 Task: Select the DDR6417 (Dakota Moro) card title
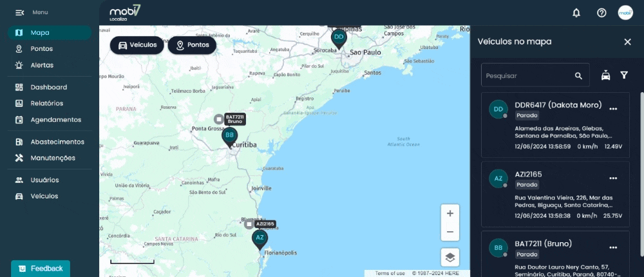pyautogui.click(x=558, y=105)
